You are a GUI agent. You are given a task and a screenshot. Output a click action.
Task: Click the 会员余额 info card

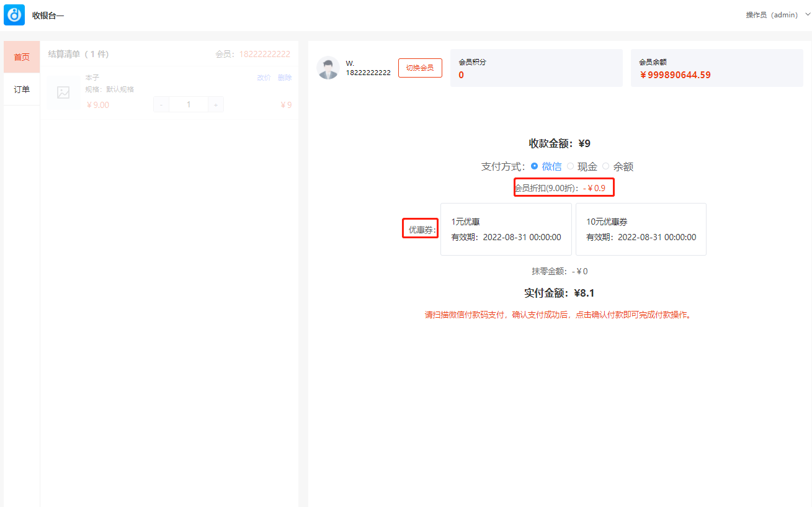(716, 68)
